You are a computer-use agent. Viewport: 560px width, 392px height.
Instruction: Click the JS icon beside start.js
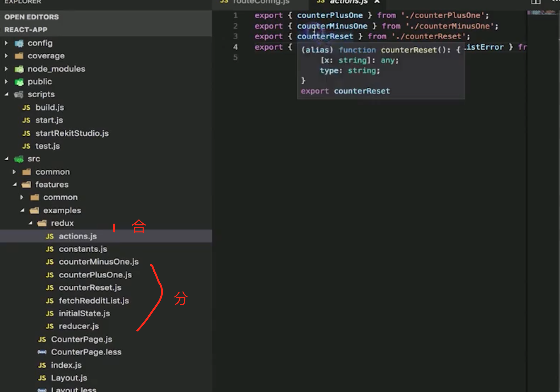[x=26, y=120]
